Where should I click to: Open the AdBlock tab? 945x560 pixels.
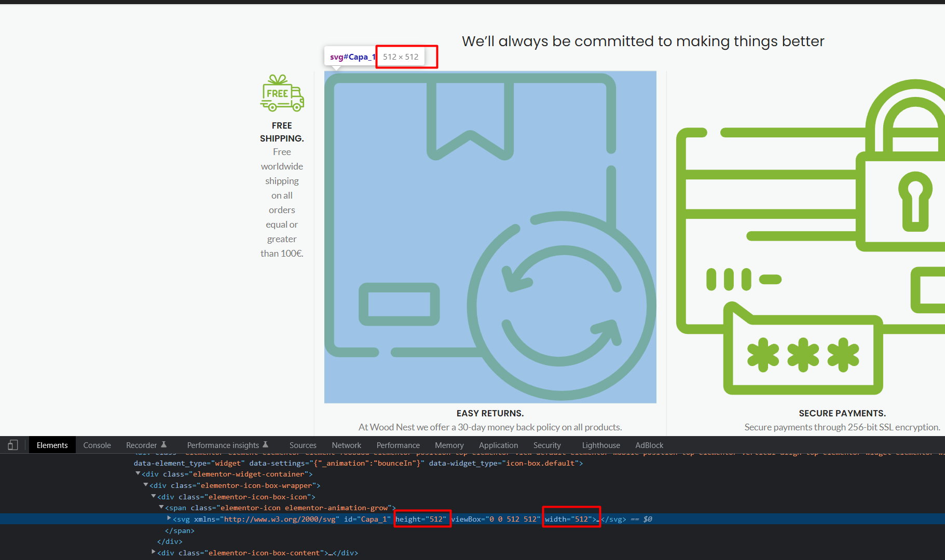(649, 445)
